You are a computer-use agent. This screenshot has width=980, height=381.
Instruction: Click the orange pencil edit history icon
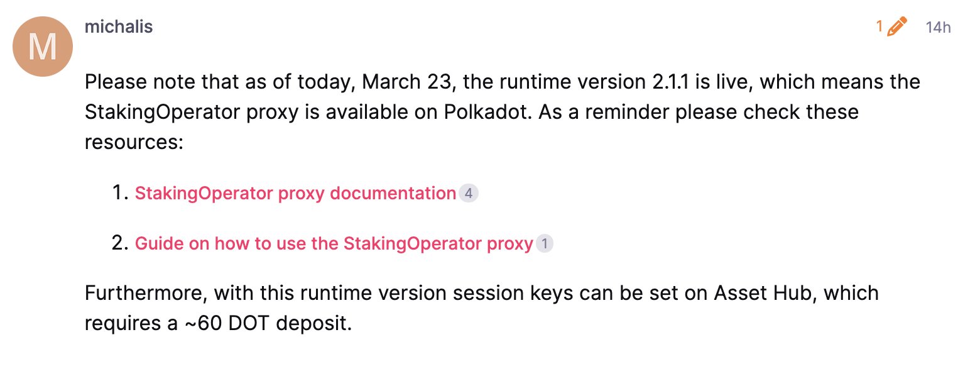pos(897,27)
